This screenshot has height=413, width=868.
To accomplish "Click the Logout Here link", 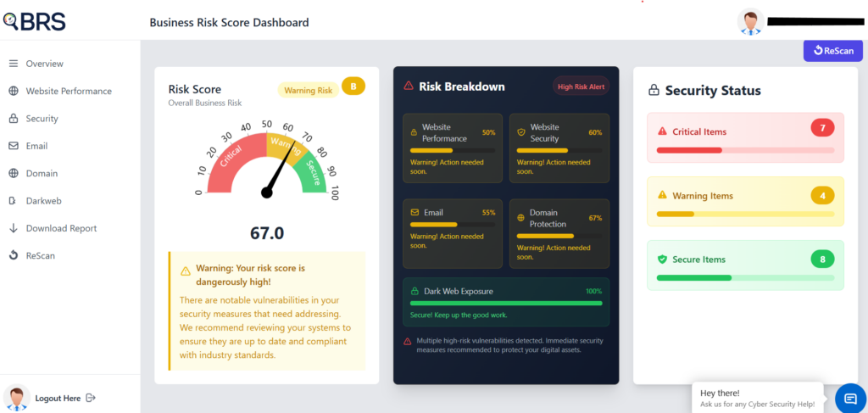I will 58,398.
